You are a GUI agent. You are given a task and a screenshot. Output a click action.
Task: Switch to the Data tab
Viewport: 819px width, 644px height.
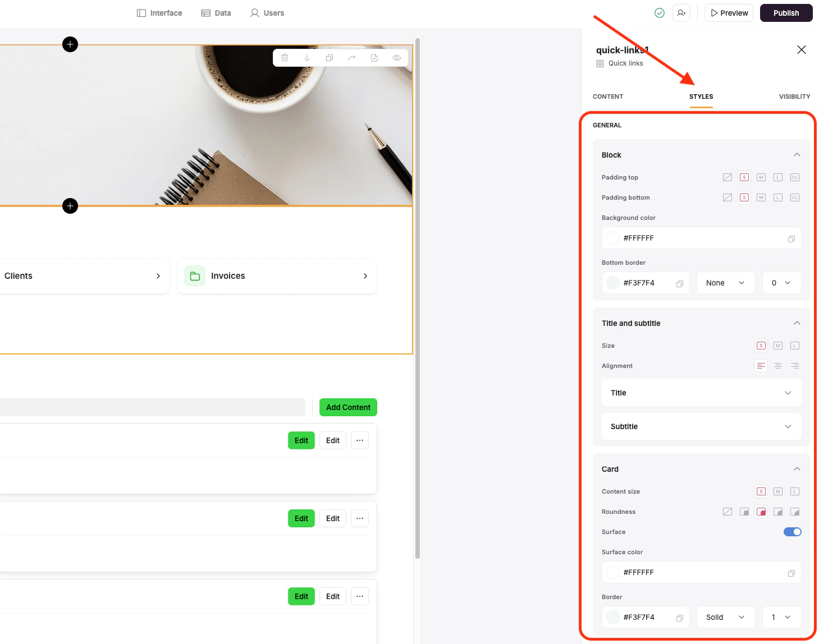pos(216,13)
